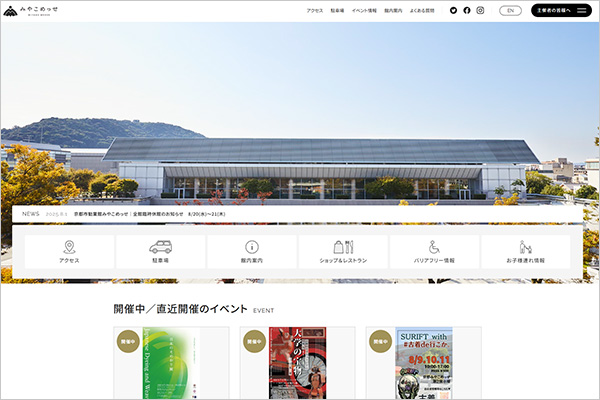Viewport: 600px width, 400px height.
Task: Open the Twitter icon link
Action: [453, 11]
